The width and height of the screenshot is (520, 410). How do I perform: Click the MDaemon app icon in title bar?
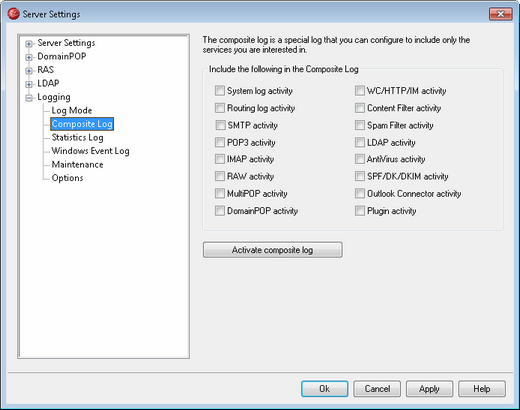point(13,14)
